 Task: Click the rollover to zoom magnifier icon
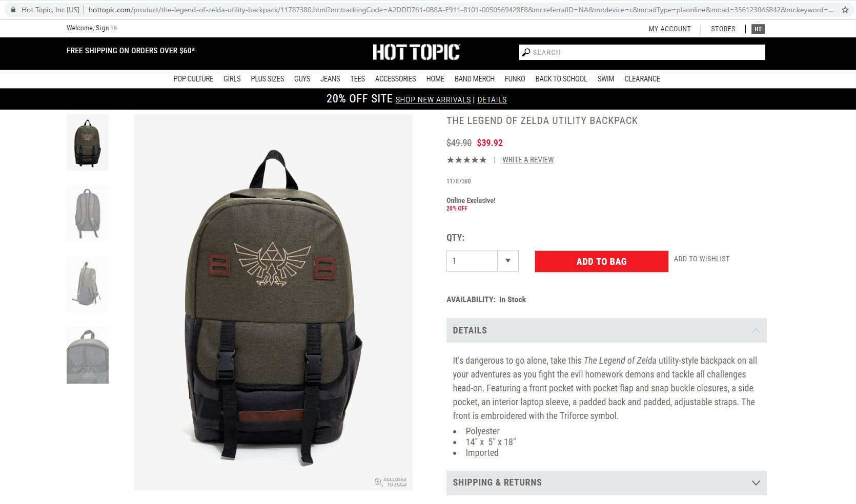378,482
